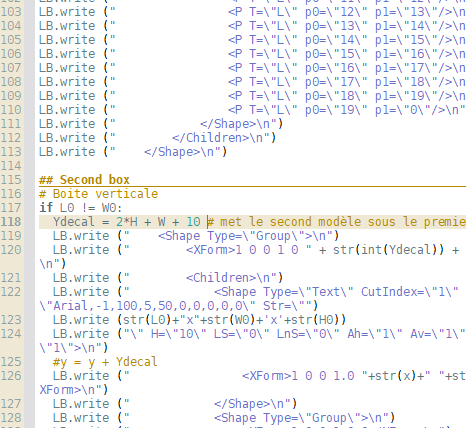Click wrapped 'XForm>\n")' text under line 126
The height and width of the screenshot is (428, 466).
74,390
